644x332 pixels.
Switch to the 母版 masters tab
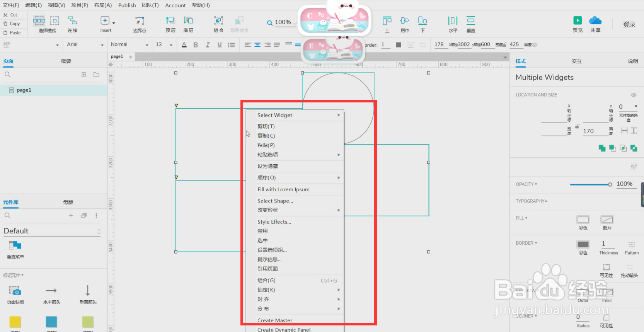(x=68, y=202)
